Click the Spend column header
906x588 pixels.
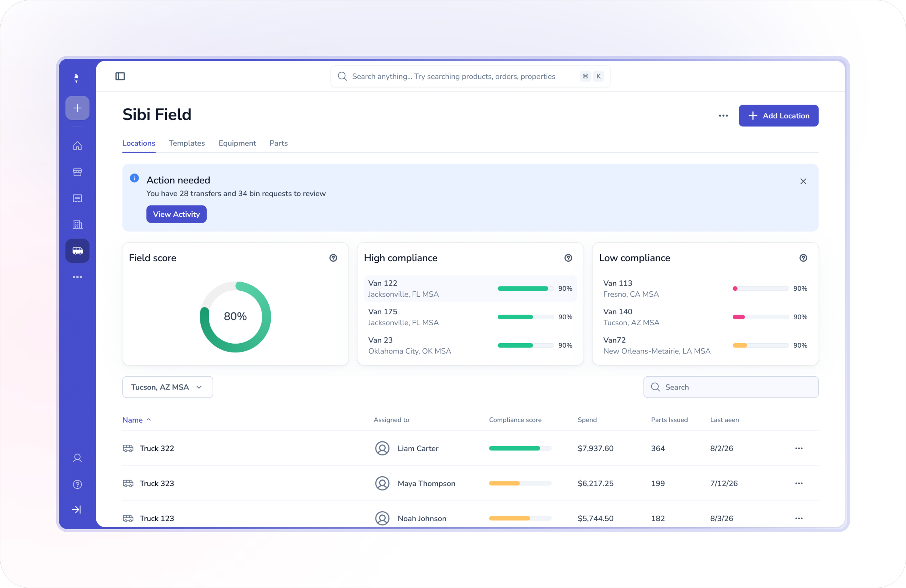[x=587, y=420]
